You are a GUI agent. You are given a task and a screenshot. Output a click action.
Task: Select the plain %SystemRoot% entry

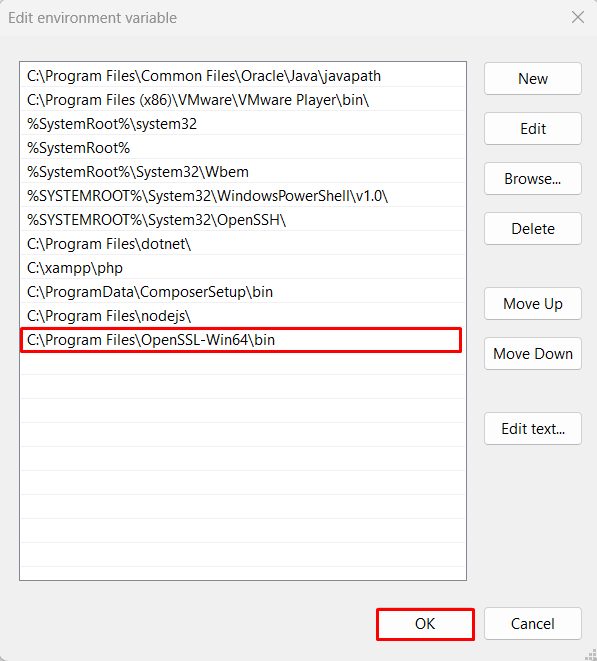[243, 148]
